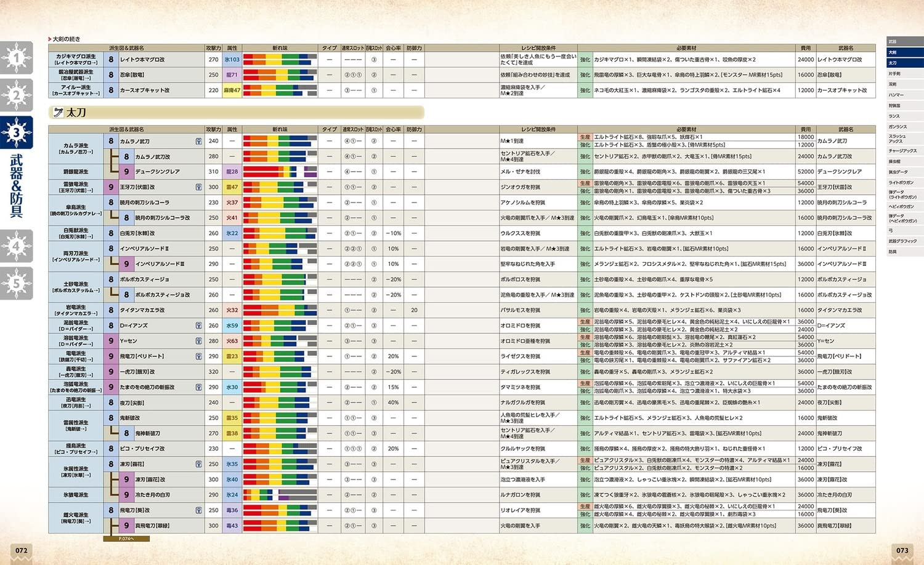Open the 狩猟笛 tab in the right index

pyautogui.click(x=905, y=105)
